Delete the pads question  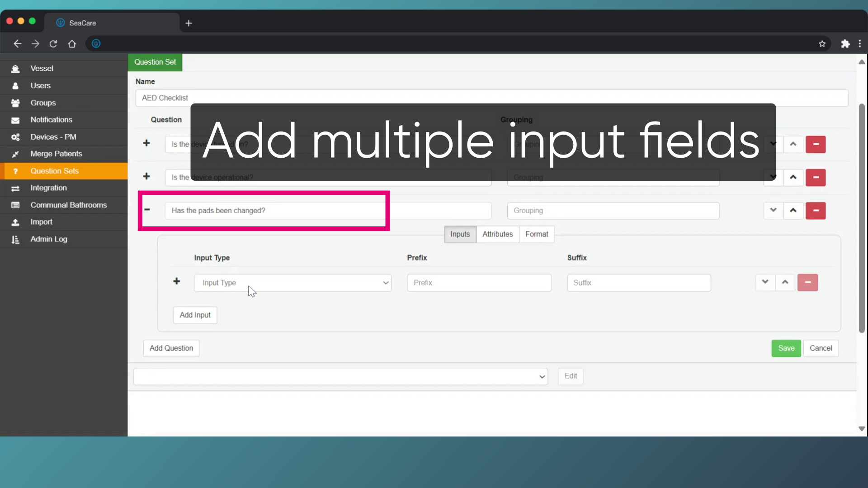pyautogui.click(x=816, y=211)
